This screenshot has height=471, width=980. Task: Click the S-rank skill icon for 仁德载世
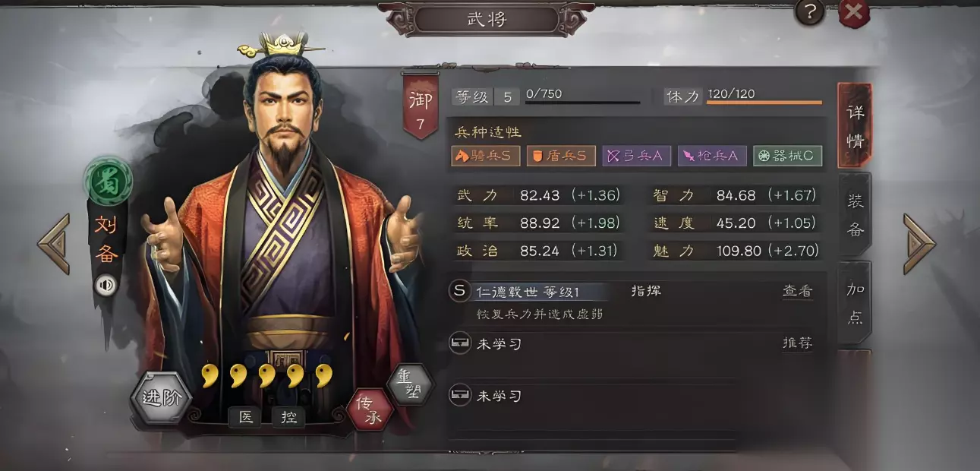tap(459, 291)
